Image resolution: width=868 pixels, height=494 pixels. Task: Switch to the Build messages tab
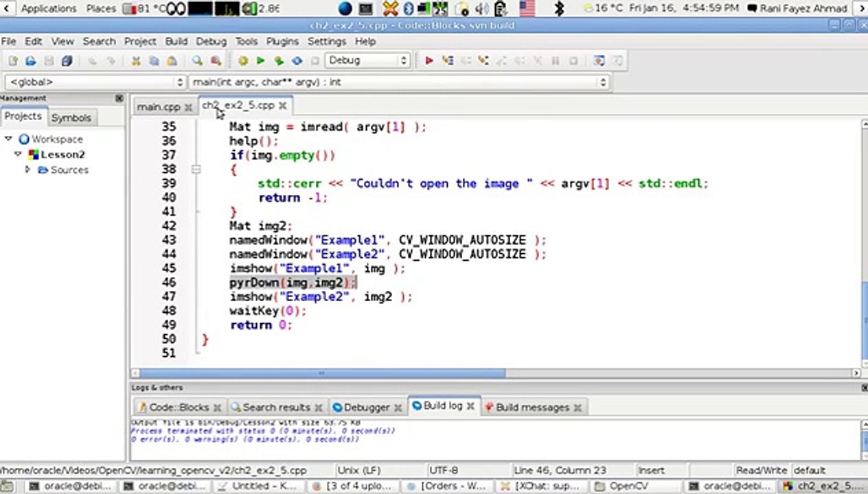[x=532, y=408]
